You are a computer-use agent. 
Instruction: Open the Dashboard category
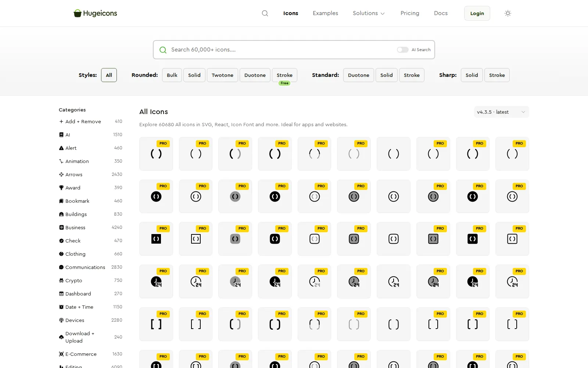click(90, 294)
